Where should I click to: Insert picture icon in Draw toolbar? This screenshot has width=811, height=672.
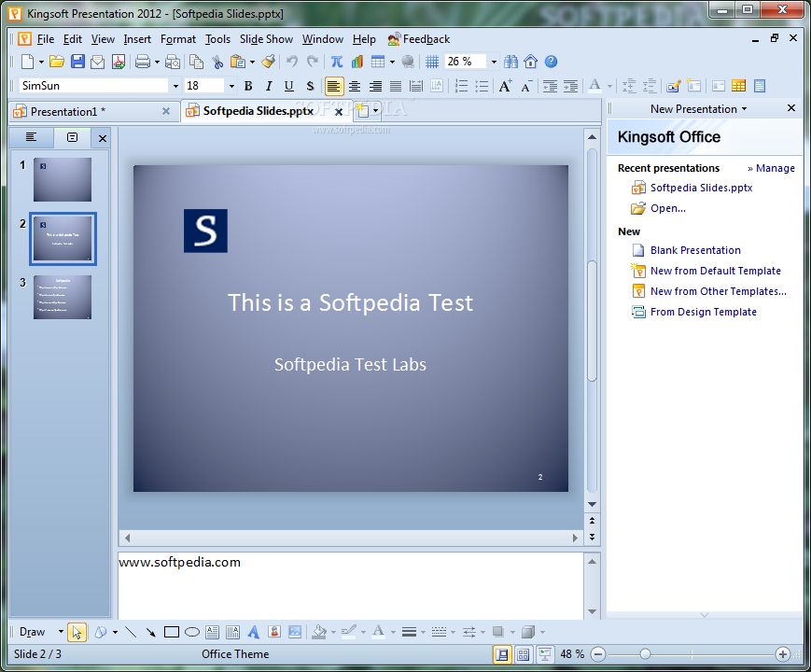coord(295,632)
